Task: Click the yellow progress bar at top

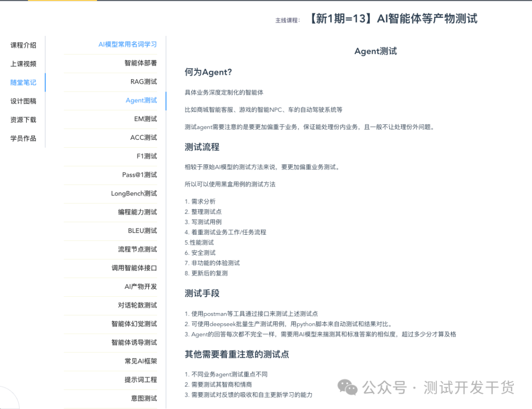Action: pos(62,2)
